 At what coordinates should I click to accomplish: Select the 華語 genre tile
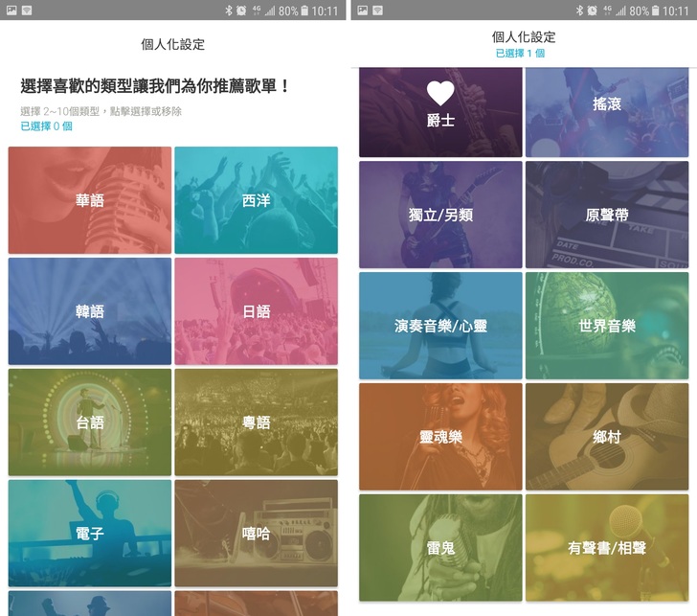coord(89,200)
